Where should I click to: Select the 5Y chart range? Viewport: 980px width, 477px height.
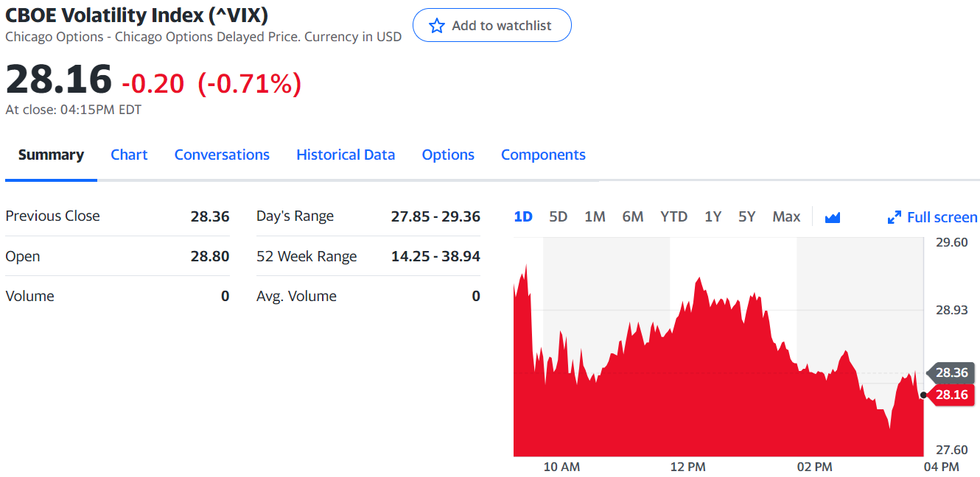coord(747,216)
